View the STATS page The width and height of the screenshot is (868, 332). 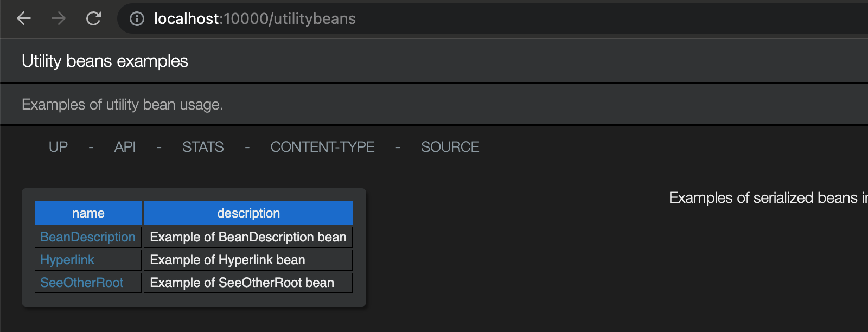tap(202, 146)
